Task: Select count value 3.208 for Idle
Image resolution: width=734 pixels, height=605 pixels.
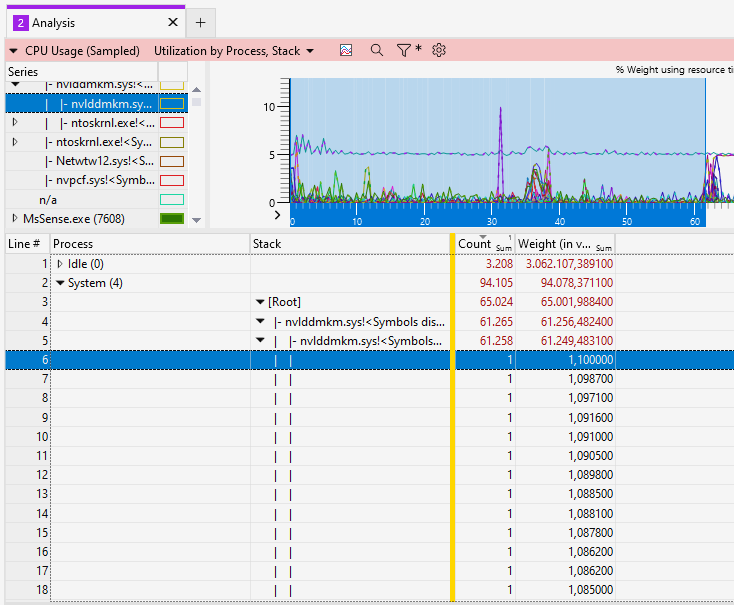Action: click(x=499, y=264)
